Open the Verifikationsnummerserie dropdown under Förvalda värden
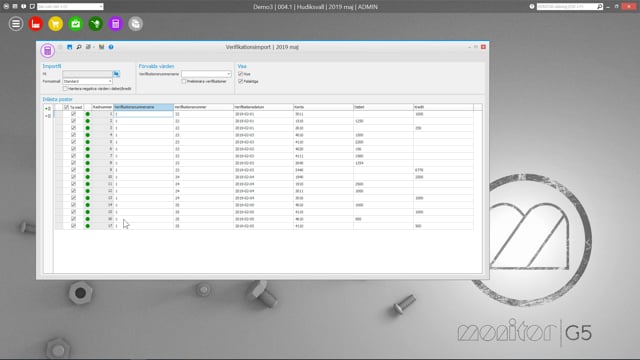The height and width of the screenshot is (360, 640). pos(206,74)
